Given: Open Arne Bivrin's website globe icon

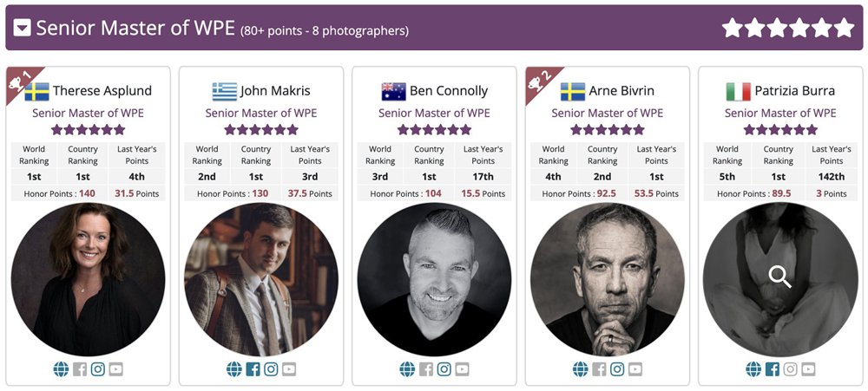Looking at the screenshot, I should 580,369.
